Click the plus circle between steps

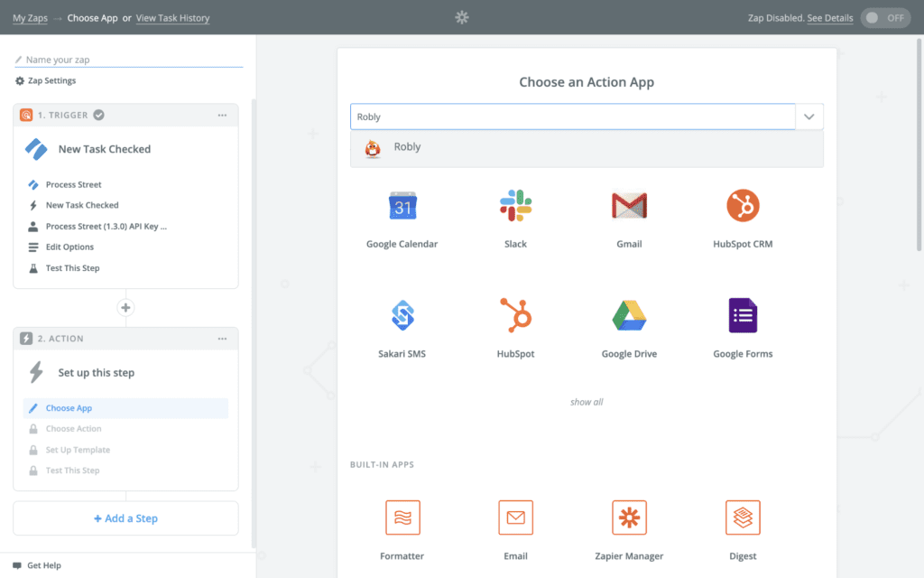[x=125, y=307]
